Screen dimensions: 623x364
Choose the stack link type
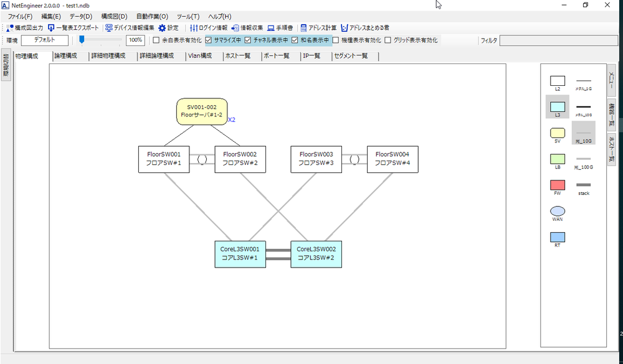coord(583,185)
